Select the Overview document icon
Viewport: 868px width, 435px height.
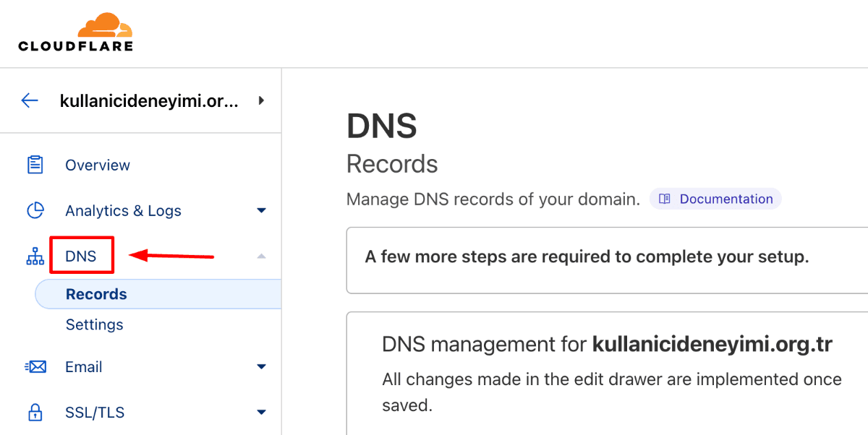click(x=35, y=165)
